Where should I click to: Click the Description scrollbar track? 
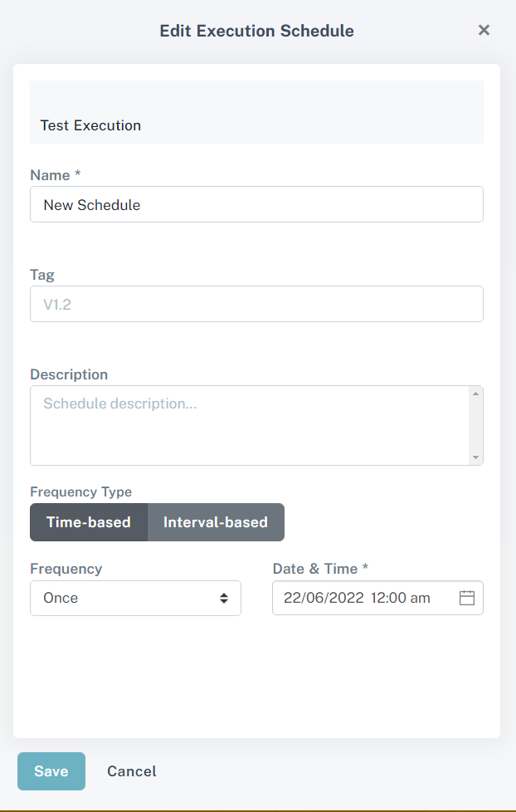coord(476,424)
